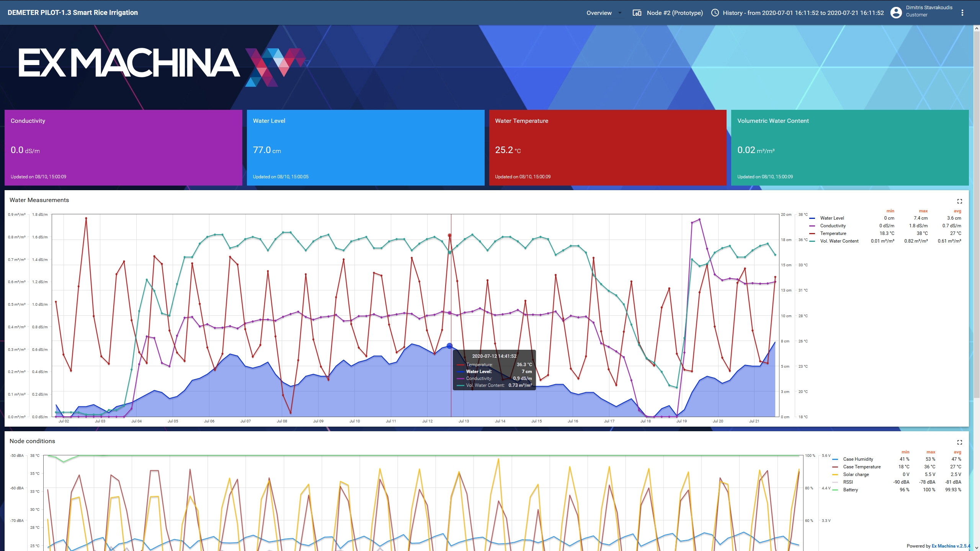The height and width of the screenshot is (551, 980).
Task: Click the max column header in water legend
Action: (x=923, y=211)
